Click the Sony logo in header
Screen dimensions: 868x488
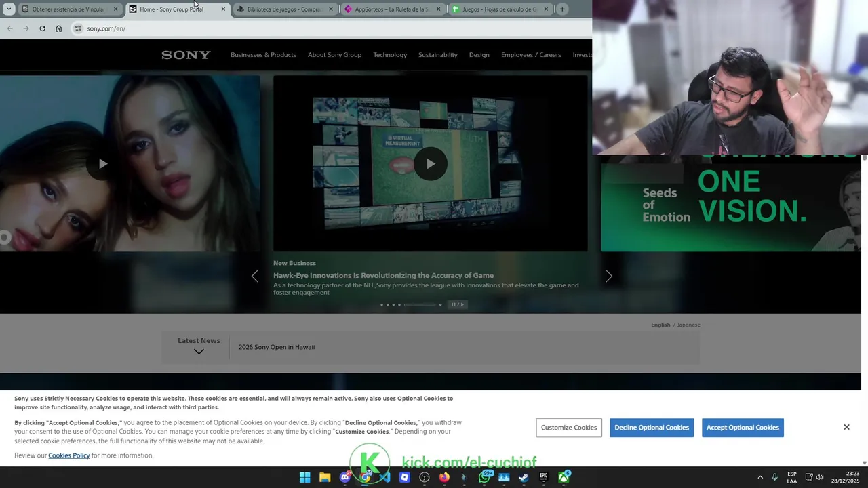[x=186, y=55]
